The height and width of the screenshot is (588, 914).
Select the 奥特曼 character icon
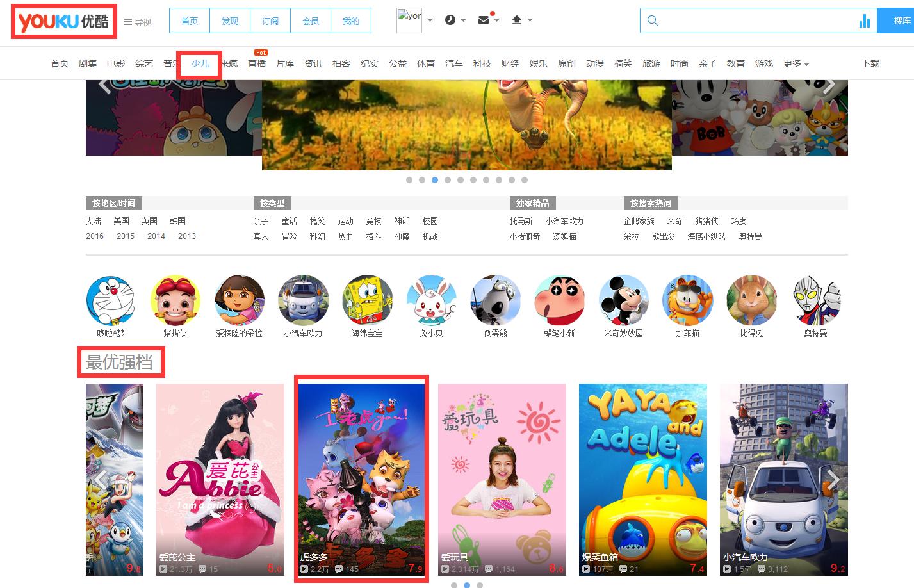pyautogui.click(x=815, y=300)
